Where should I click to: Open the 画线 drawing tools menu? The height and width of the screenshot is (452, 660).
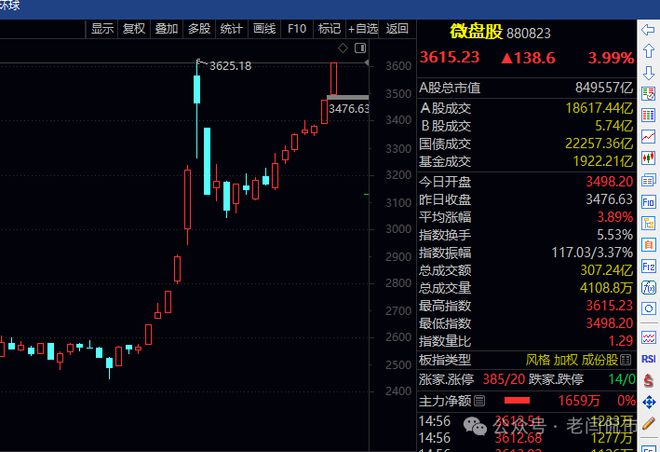[x=264, y=29]
